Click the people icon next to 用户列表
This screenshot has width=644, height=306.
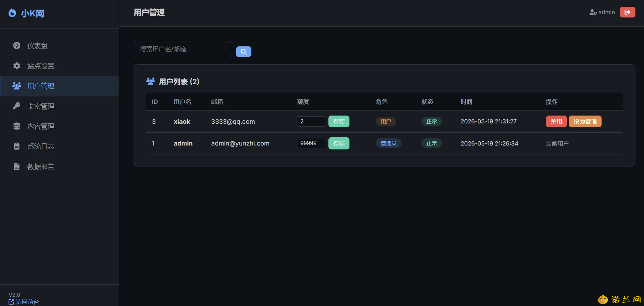pos(150,81)
